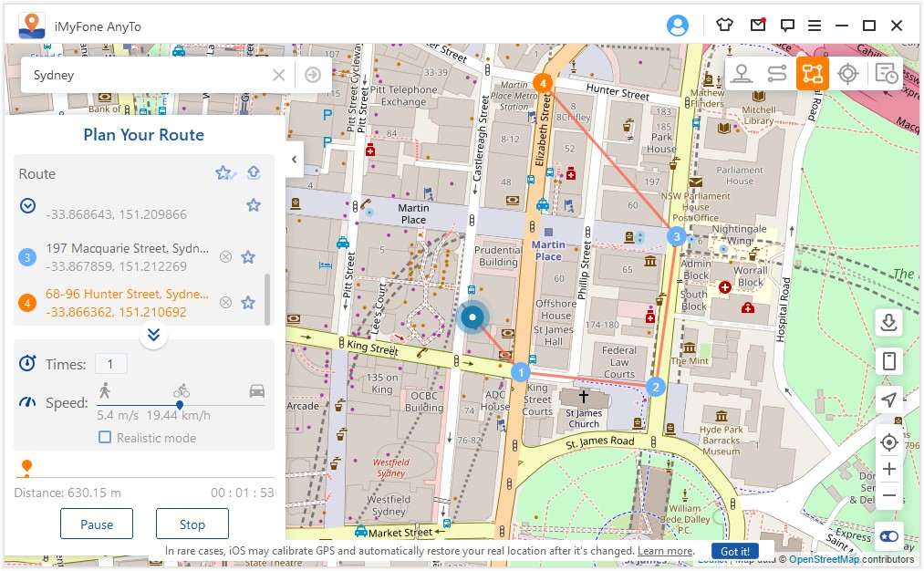The width and height of the screenshot is (924, 571).
Task: Toggle the blue switch at map corner
Action: point(889,536)
